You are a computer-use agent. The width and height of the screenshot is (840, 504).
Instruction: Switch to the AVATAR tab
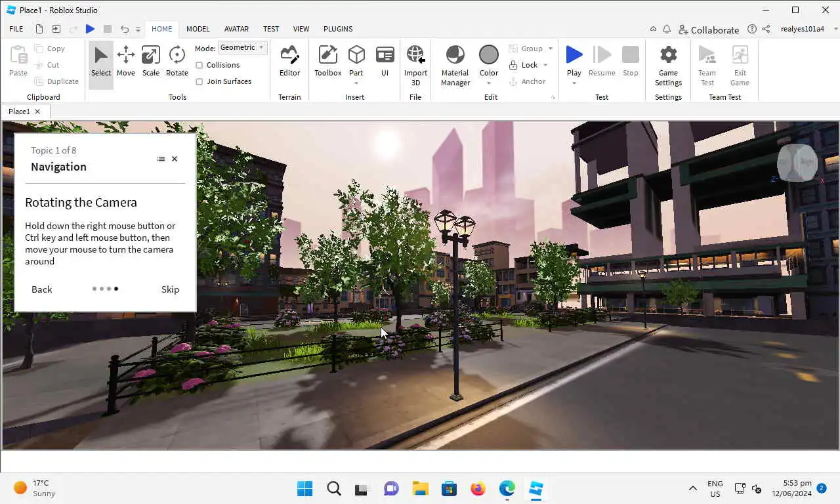coord(236,29)
